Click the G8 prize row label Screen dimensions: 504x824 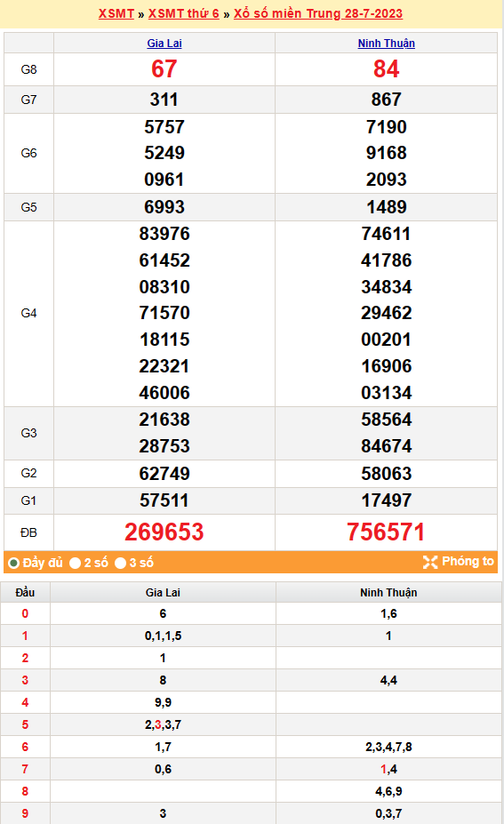tap(28, 69)
